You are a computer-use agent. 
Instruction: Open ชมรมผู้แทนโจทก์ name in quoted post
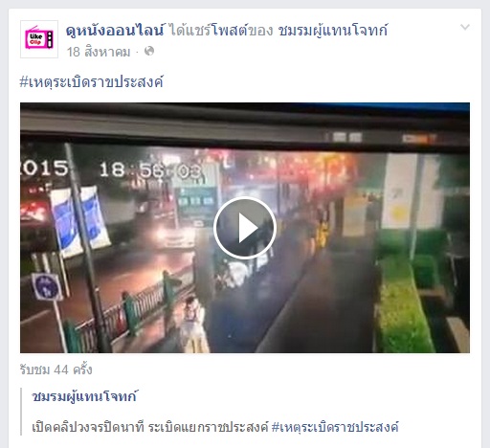tap(84, 396)
